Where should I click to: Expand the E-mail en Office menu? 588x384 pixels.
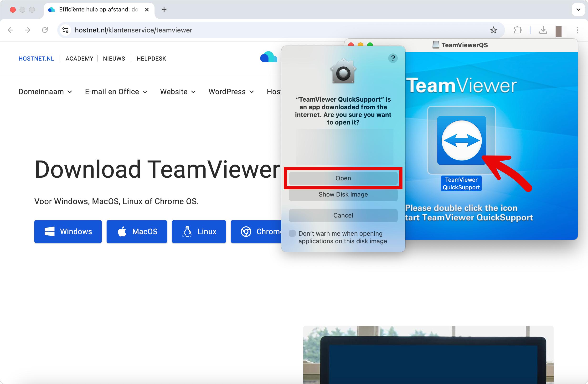tap(116, 92)
